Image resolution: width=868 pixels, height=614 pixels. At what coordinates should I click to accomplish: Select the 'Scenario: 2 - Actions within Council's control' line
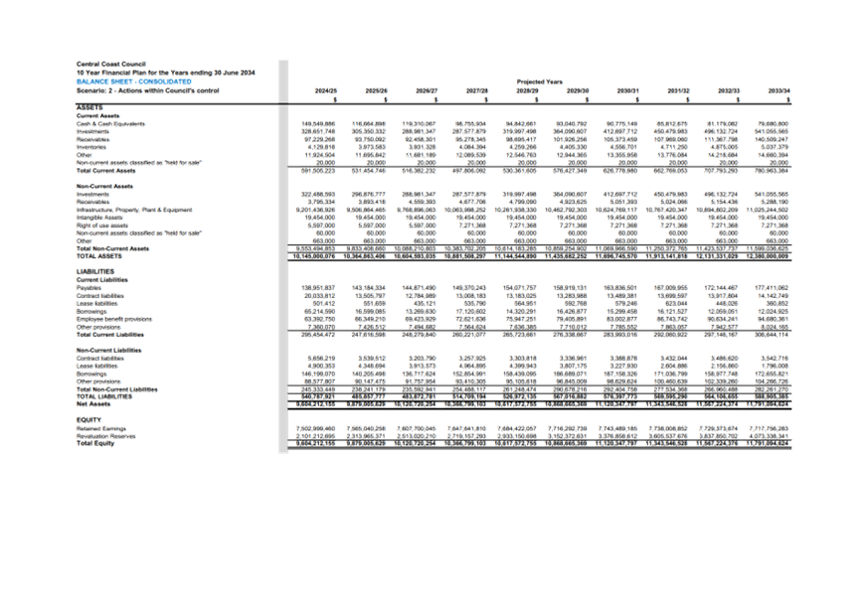[148, 90]
